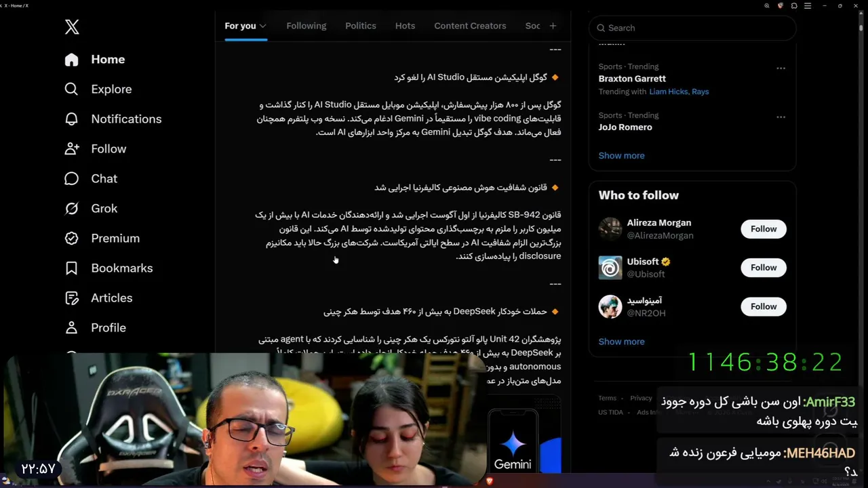Switch to the Content Creators tab
This screenshot has height=488, width=868.
pos(470,26)
